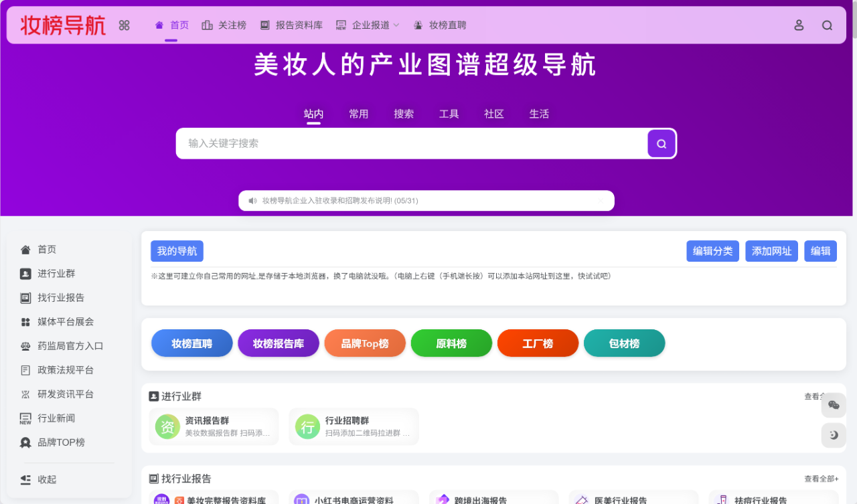This screenshot has width=857, height=504.
Task: Open the WeChat floating icon
Action: pos(834,405)
